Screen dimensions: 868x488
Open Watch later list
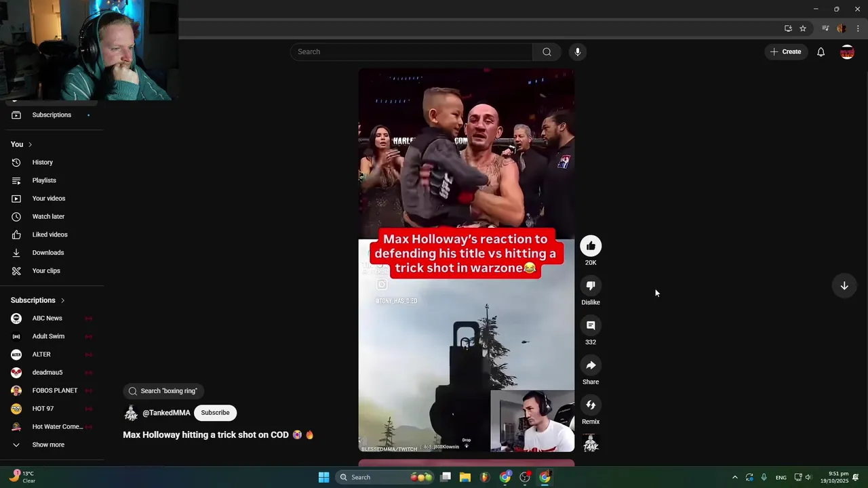click(52, 217)
